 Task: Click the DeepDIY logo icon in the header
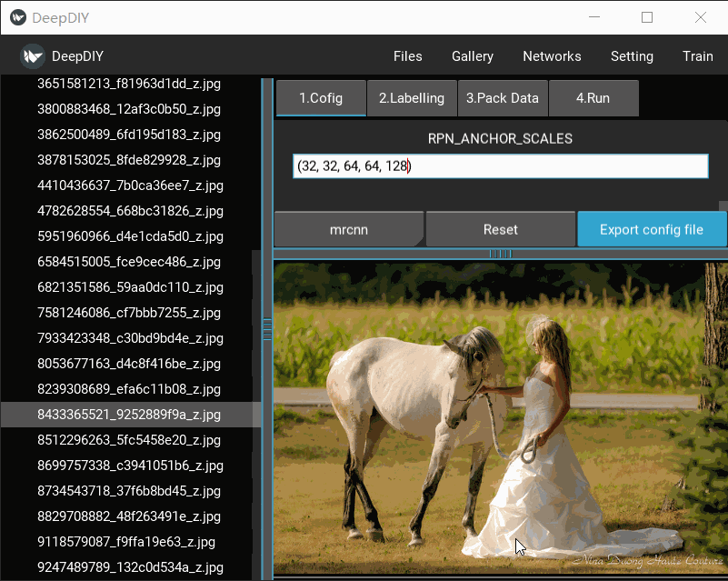point(32,56)
